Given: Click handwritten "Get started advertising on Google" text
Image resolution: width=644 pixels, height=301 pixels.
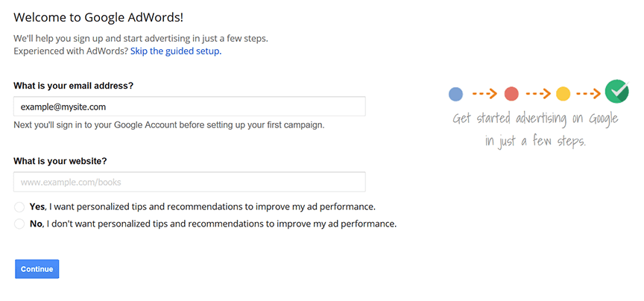Looking at the screenshot, I should 535,119.
